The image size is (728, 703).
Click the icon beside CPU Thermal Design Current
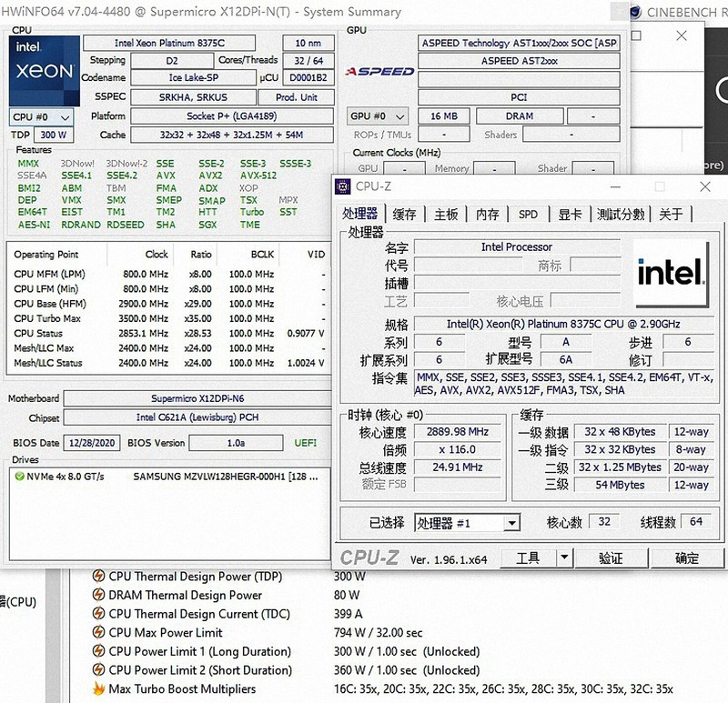pyautogui.click(x=98, y=614)
